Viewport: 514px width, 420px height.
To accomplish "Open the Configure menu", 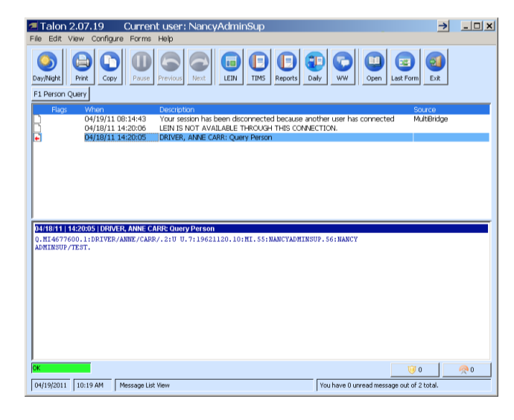I will pos(107,39).
